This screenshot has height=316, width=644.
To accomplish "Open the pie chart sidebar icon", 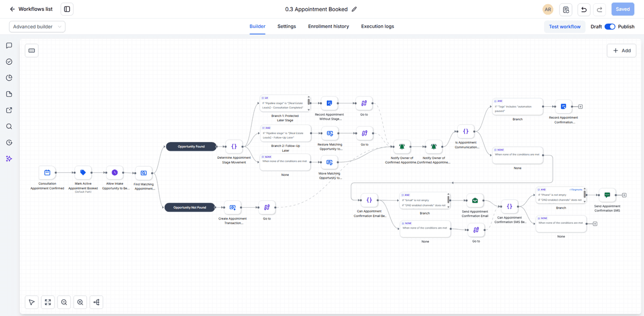I will (x=9, y=78).
